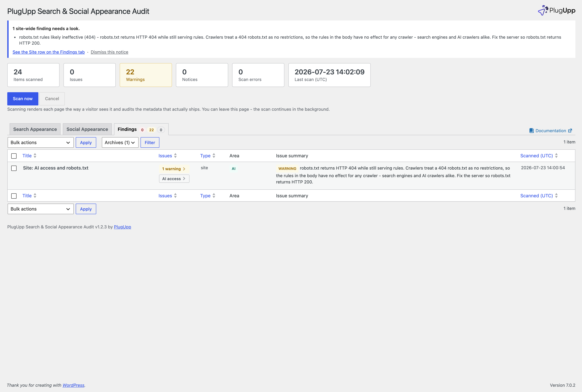This screenshot has height=392, width=582.
Task: Open See the Site row on Findings tab link
Action: (48, 52)
